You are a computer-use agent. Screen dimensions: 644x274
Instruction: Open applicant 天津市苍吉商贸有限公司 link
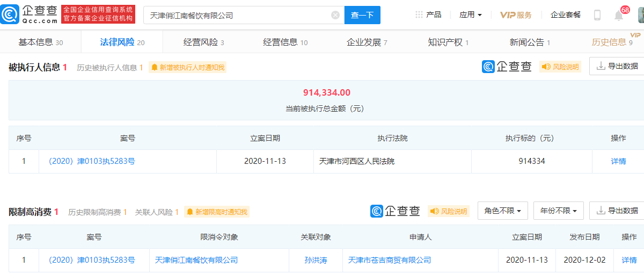coord(390,260)
